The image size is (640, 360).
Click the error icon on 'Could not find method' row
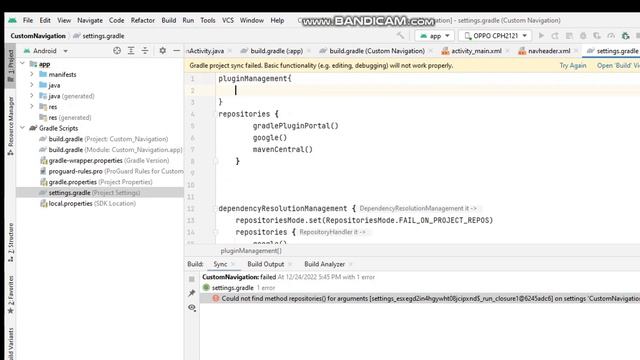[216, 298]
